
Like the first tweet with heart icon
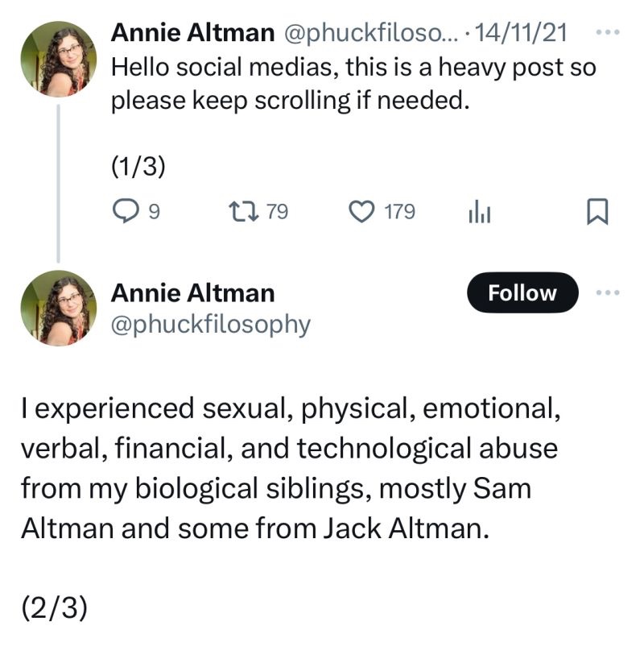363,211
